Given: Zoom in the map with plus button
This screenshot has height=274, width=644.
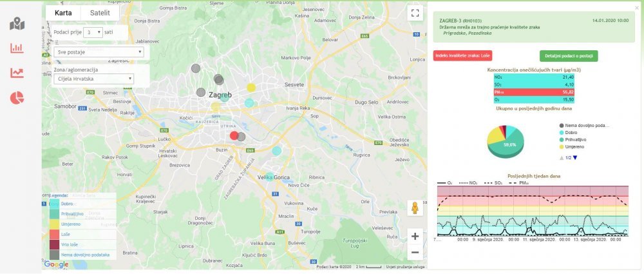Looking at the screenshot, I should tap(415, 237).
